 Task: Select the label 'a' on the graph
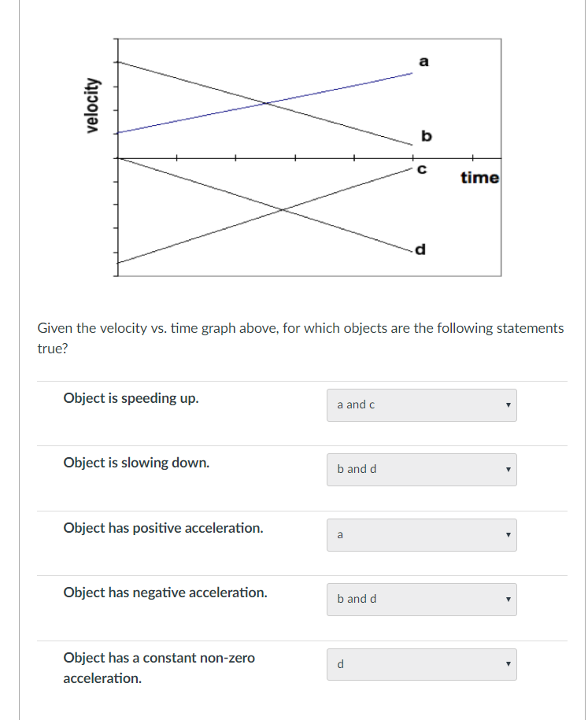tap(423, 62)
